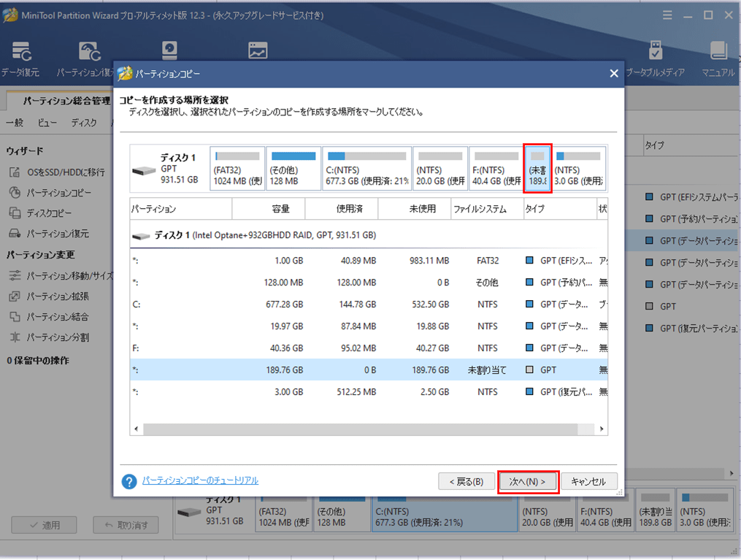Open the パーティション復元 toolbar icon
The width and height of the screenshot is (741, 560).
90,51
